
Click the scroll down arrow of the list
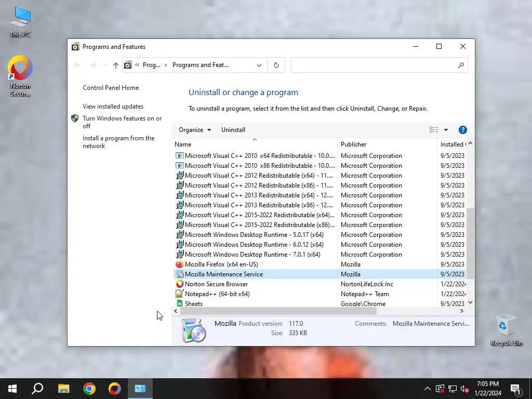point(470,302)
